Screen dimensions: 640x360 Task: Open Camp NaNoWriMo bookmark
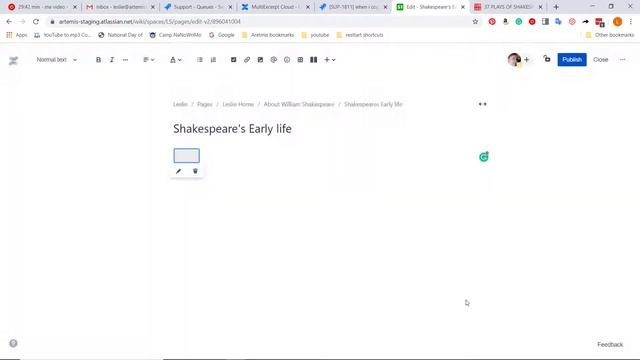pyautogui.click(x=176, y=35)
